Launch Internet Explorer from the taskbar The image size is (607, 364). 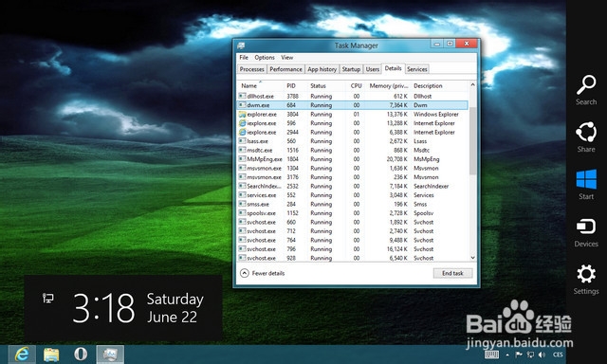click(x=23, y=355)
